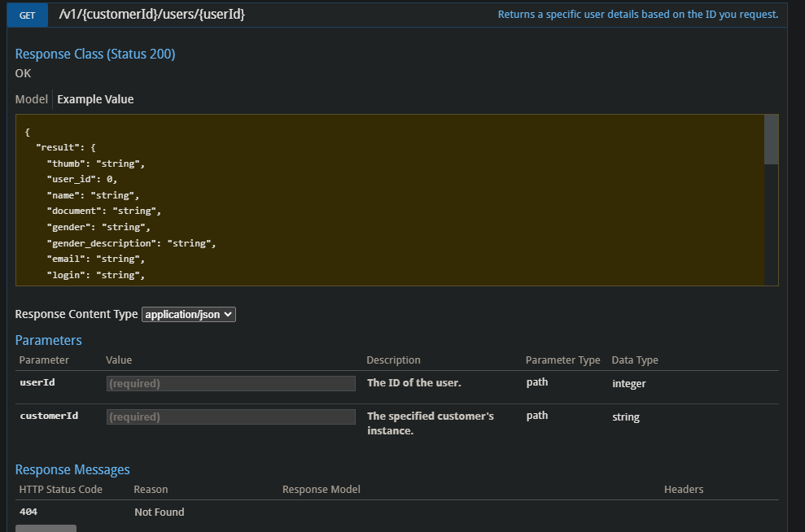This screenshot has height=532, width=805.
Task: Click the OK response status text
Action: tap(23, 73)
